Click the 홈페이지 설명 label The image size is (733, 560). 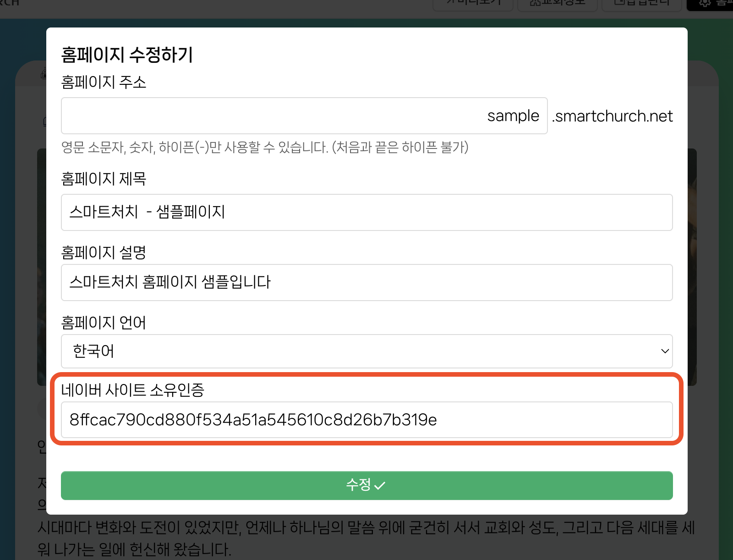tap(104, 253)
